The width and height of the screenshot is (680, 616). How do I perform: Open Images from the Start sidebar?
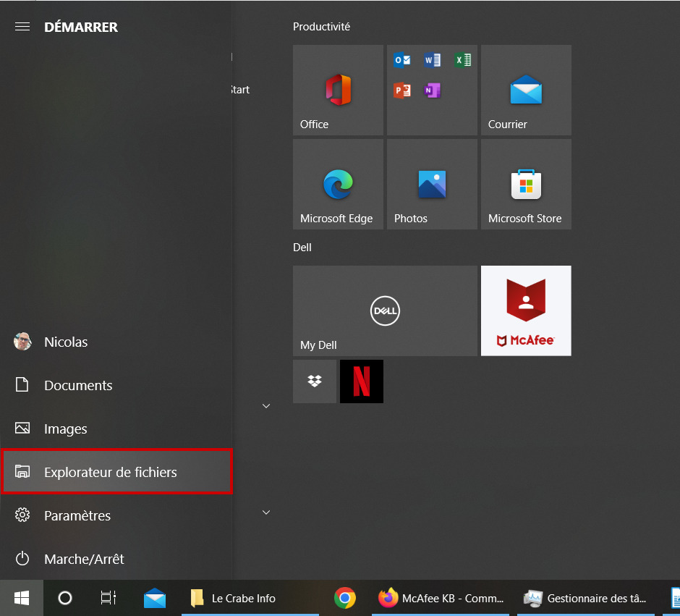[116, 429]
